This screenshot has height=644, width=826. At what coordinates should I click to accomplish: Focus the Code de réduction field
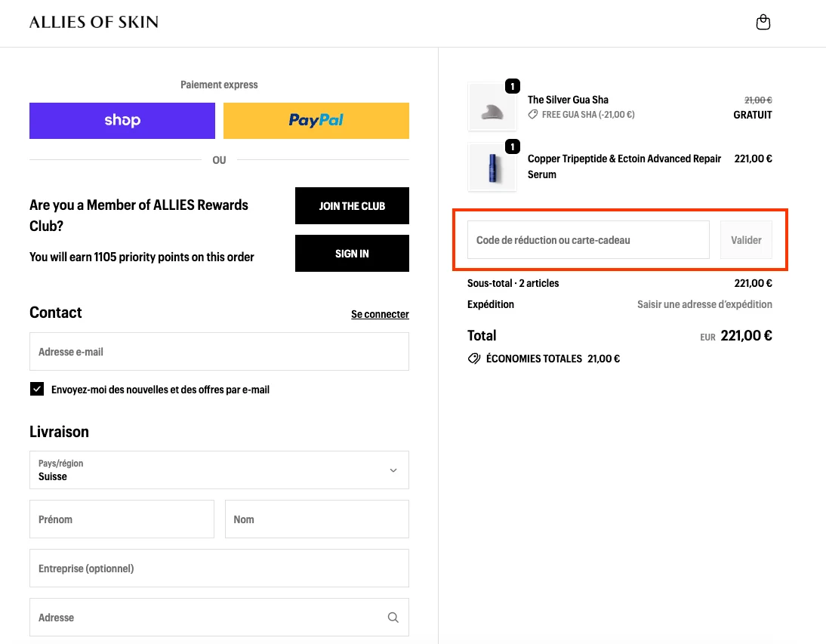588,240
